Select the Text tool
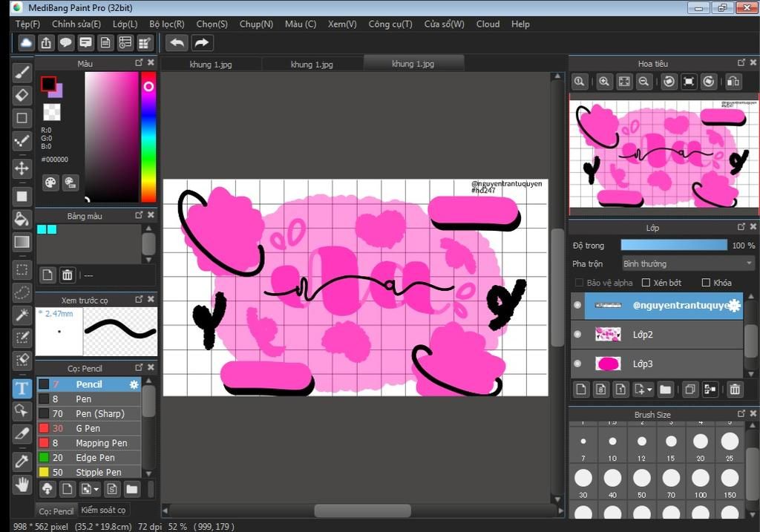760x532 pixels. point(22,388)
